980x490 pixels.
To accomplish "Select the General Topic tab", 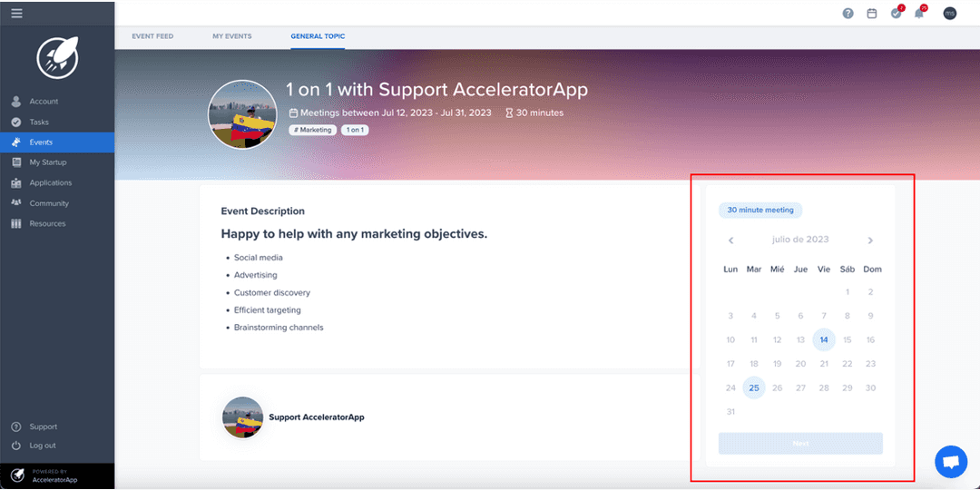I will click(318, 36).
